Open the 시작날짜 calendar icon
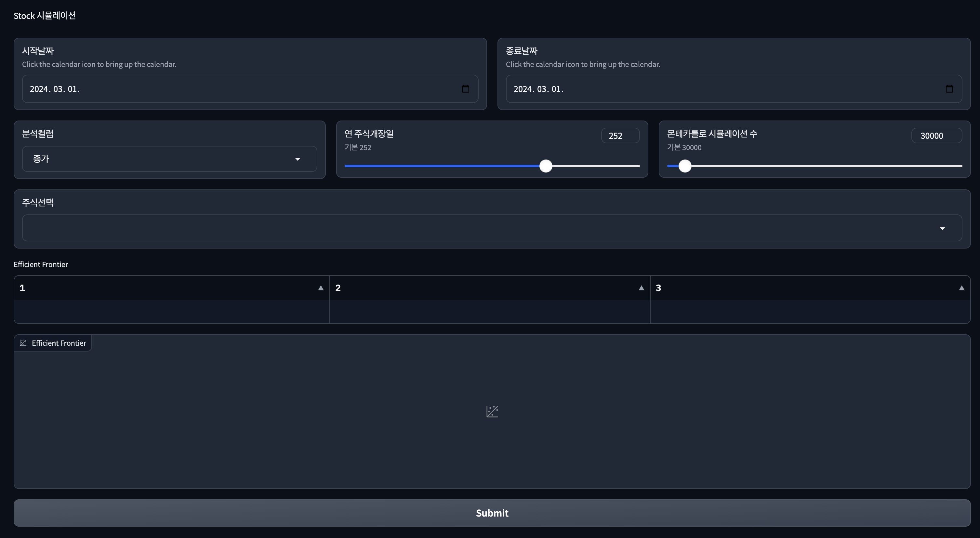Image resolution: width=980 pixels, height=538 pixels. tap(465, 89)
